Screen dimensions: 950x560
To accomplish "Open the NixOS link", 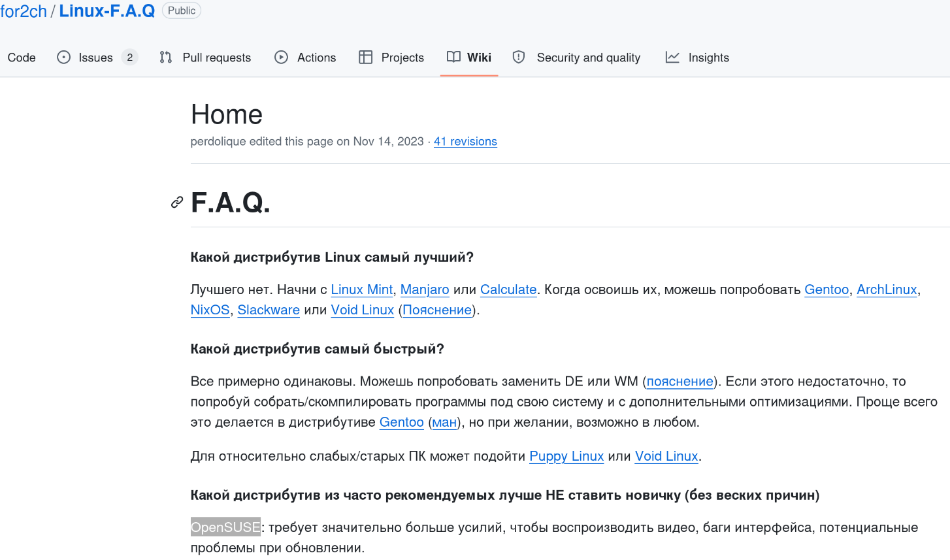I will pyautogui.click(x=210, y=310).
